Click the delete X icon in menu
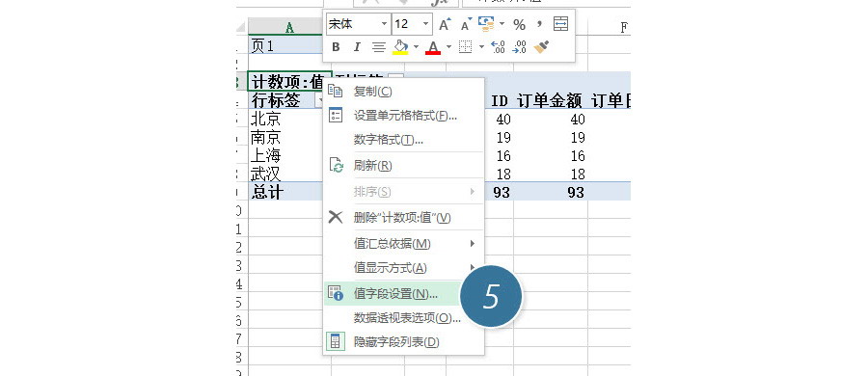This screenshot has width=868, height=376. coord(336,217)
